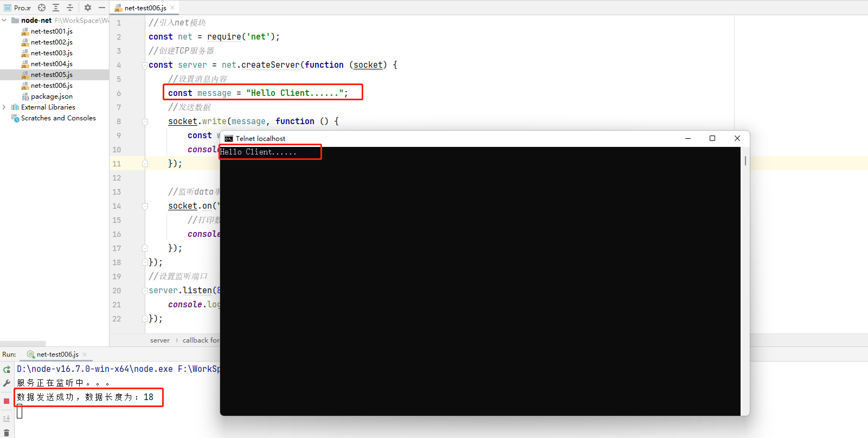Screen dimensions: 868x438
Task: Open package.json file
Action: [52, 96]
